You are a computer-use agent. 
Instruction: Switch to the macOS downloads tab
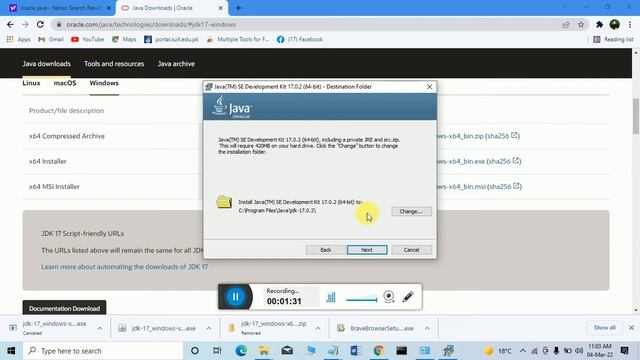coord(65,83)
